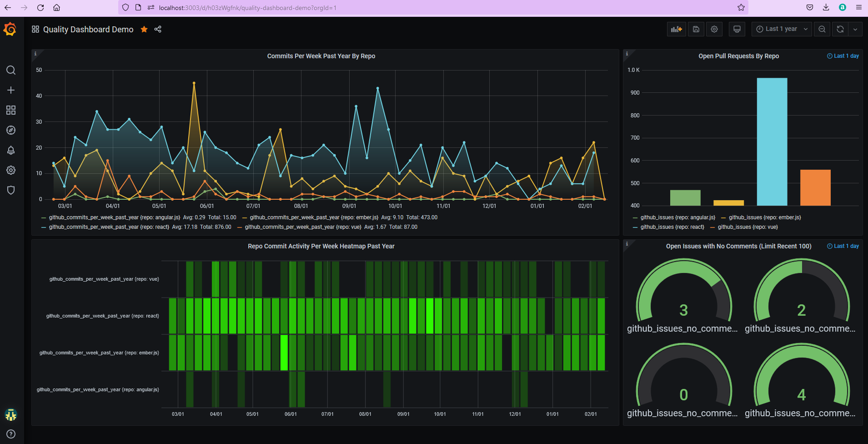Click the browser reload button

pyautogui.click(x=40, y=7)
